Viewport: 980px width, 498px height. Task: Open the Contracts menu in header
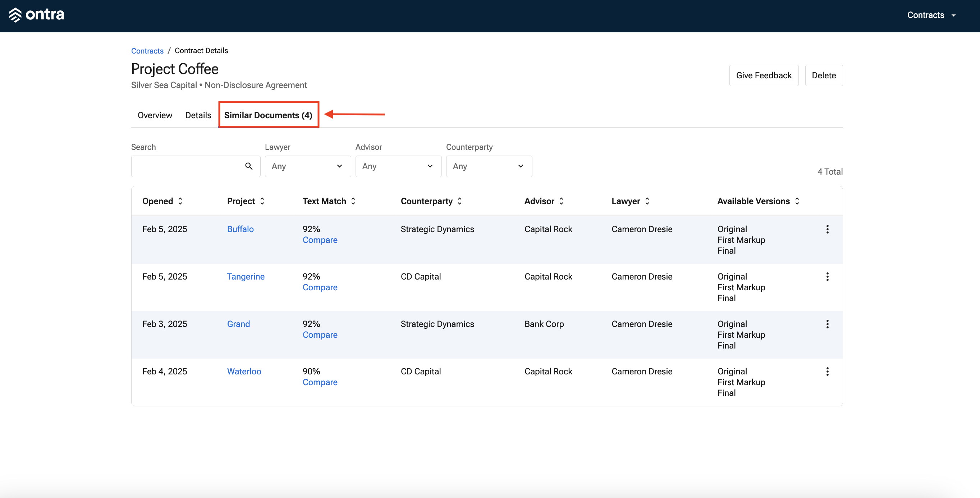[931, 15]
